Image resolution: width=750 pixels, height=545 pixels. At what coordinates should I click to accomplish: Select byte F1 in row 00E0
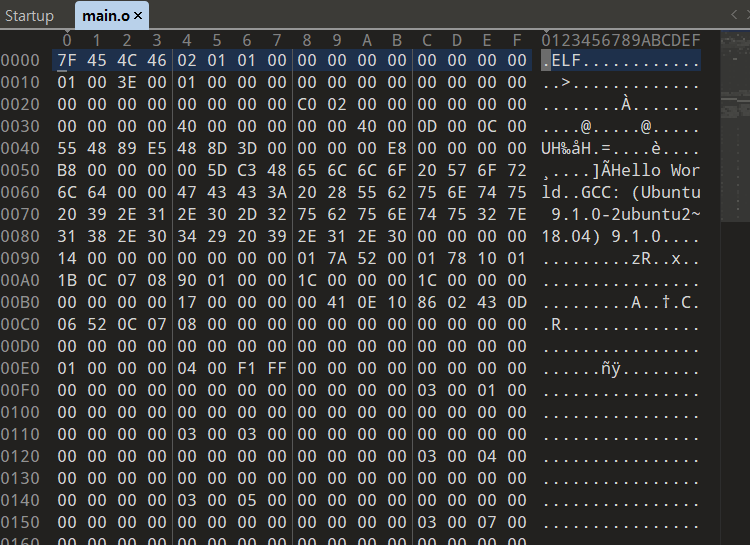[x=247, y=368]
